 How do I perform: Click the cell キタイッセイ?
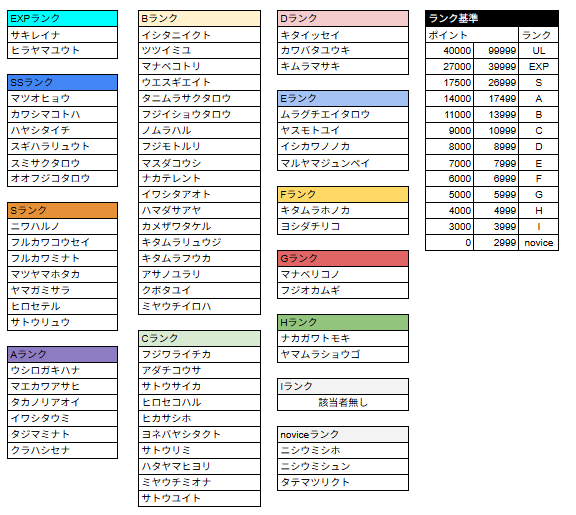(x=343, y=35)
